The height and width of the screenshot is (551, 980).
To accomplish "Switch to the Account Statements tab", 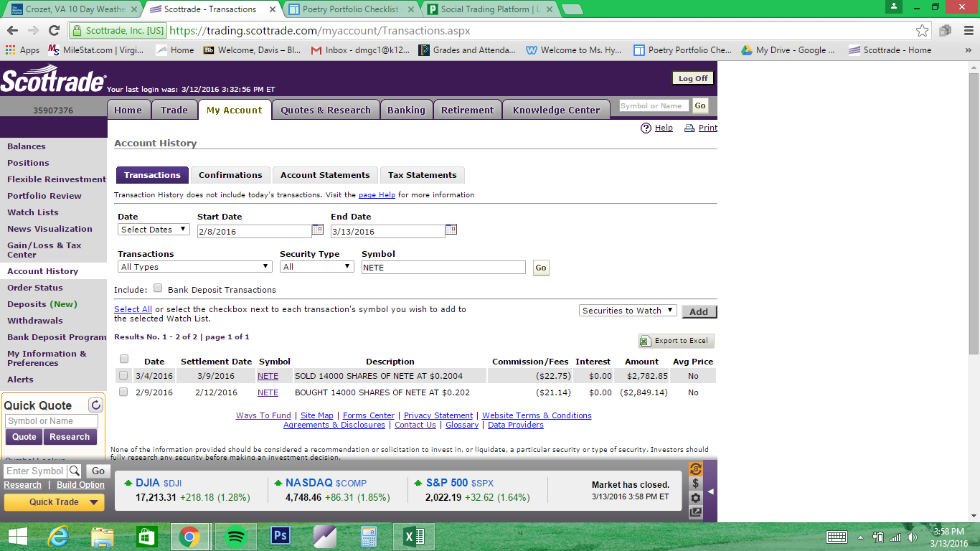I will [325, 175].
